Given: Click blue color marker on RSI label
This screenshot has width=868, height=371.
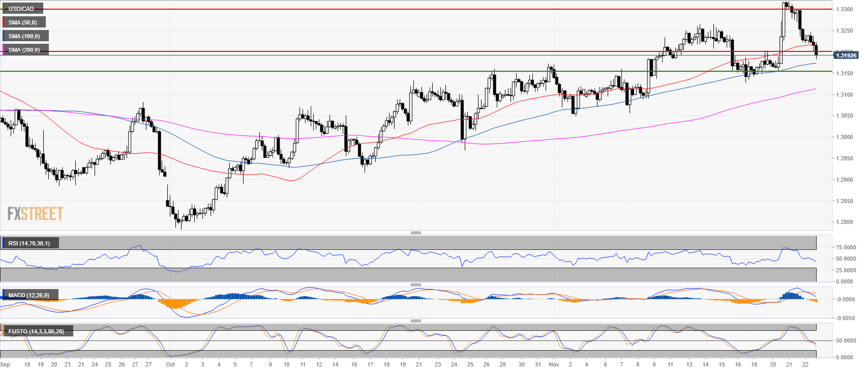Looking at the screenshot, I should click(x=4, y=243).
